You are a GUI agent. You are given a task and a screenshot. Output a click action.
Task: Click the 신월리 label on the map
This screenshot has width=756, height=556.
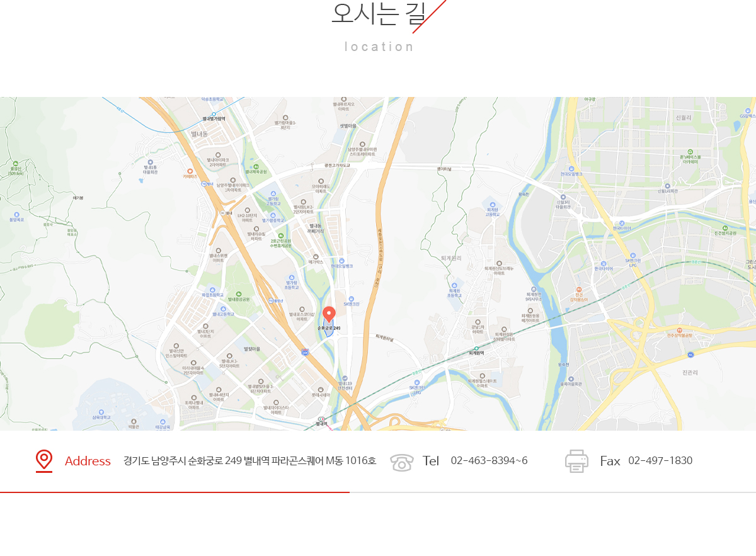684,118
